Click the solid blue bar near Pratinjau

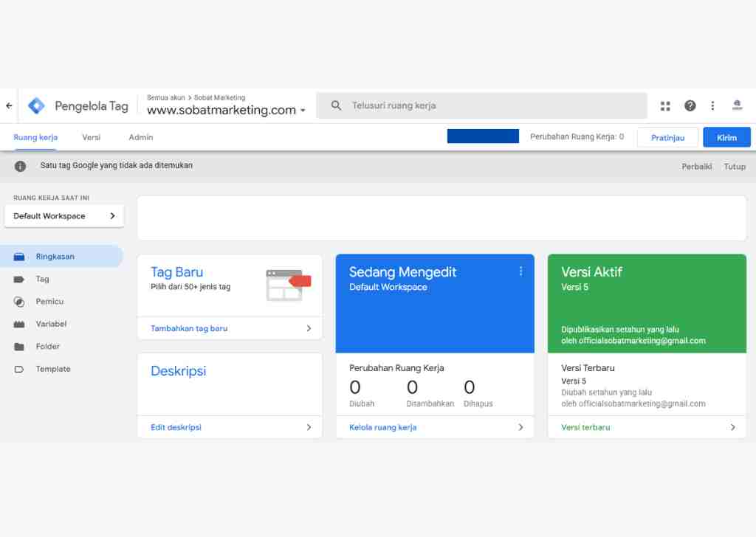483,136
